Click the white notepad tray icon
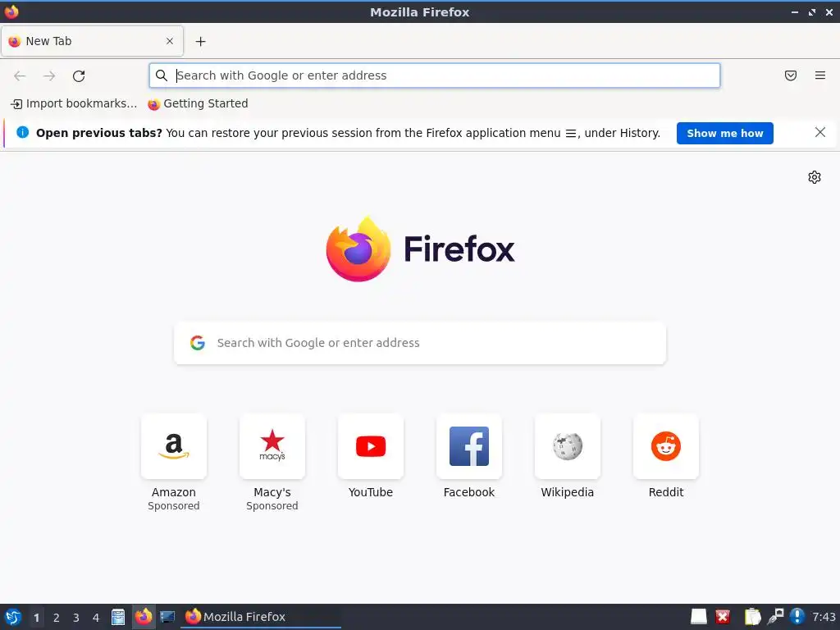Screen dimensions: 840x630 pos(699,617)
